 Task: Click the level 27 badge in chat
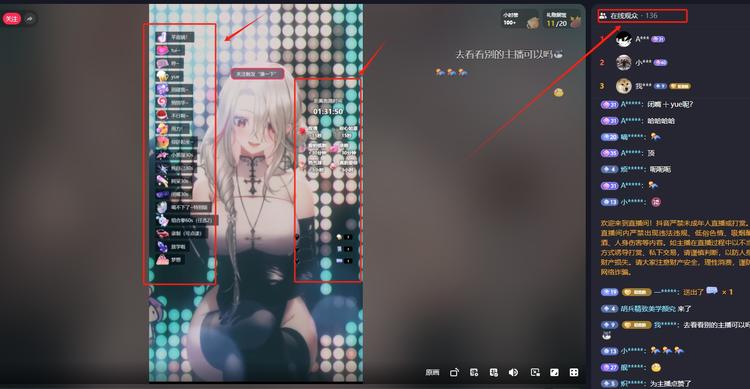click(x=609, y=367)
